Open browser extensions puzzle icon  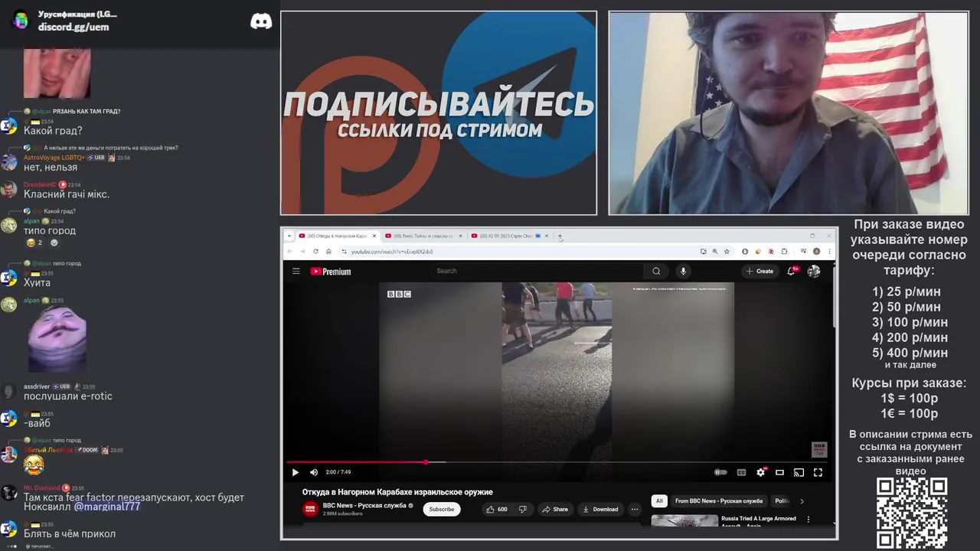784,251
